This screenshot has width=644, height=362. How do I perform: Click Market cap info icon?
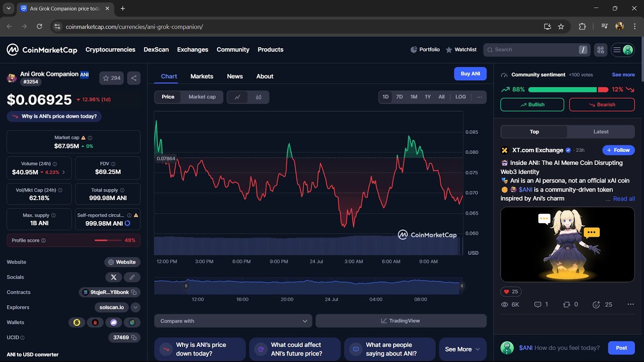click(x=90, y=138)
